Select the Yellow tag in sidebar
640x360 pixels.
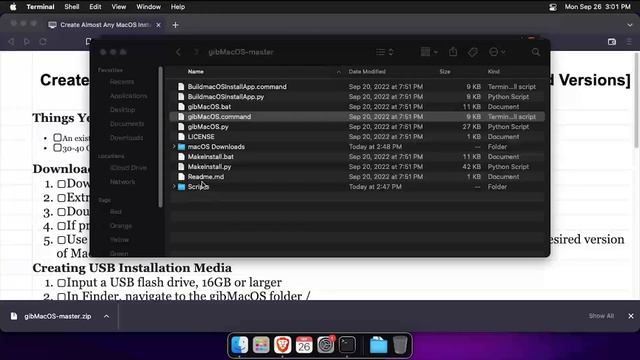pyautogui.click(x=119, y=240)
